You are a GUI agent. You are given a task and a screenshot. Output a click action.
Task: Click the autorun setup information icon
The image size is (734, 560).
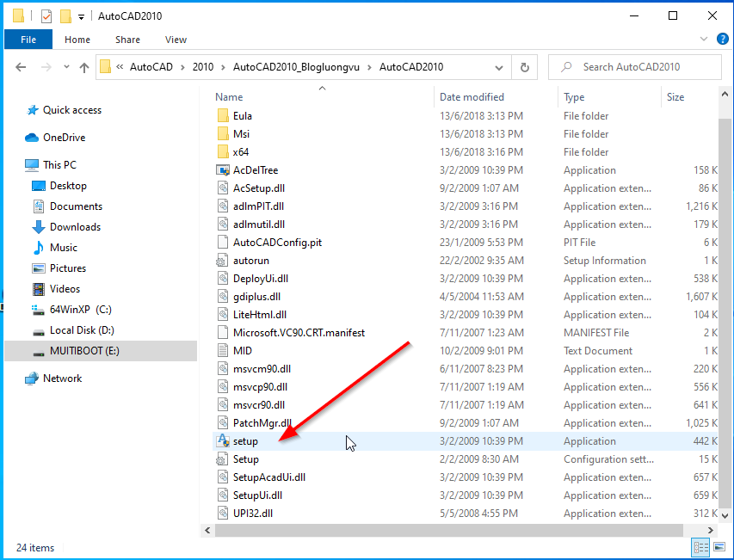[x=222, y=261]
